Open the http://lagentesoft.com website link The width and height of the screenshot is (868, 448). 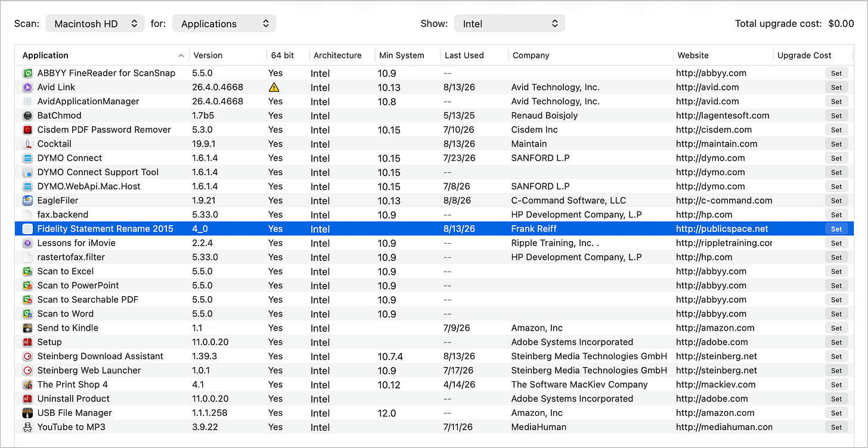(x=723, y=116)
